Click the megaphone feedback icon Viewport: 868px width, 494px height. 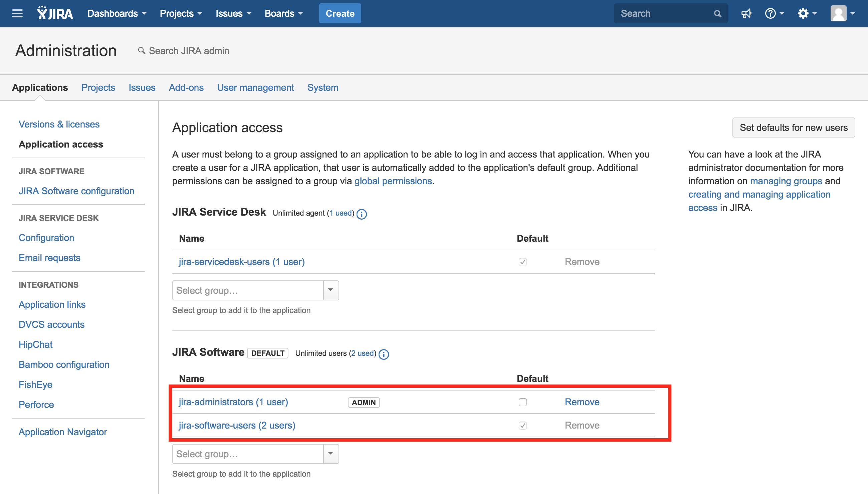click(x=746, y=14)
